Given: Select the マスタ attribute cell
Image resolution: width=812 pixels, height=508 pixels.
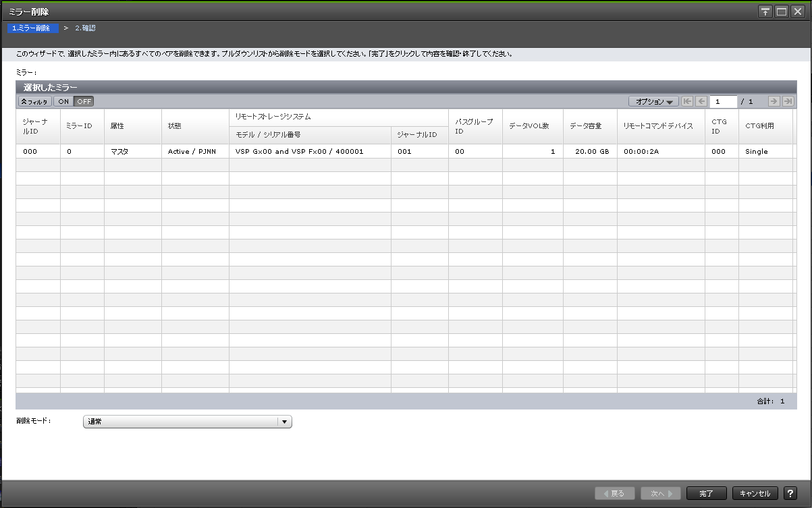Looking at the screenshot, I should point(133,152).
